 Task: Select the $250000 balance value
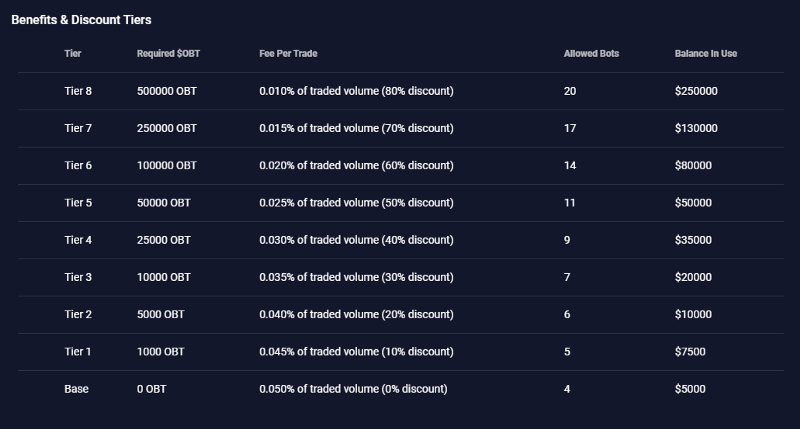point(696,91)
